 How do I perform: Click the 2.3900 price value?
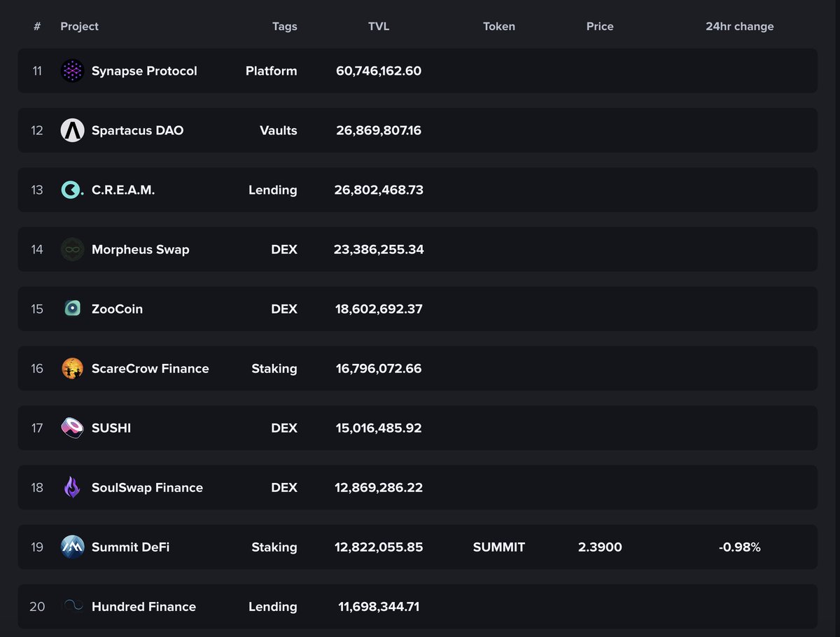[x=600, y=547]
